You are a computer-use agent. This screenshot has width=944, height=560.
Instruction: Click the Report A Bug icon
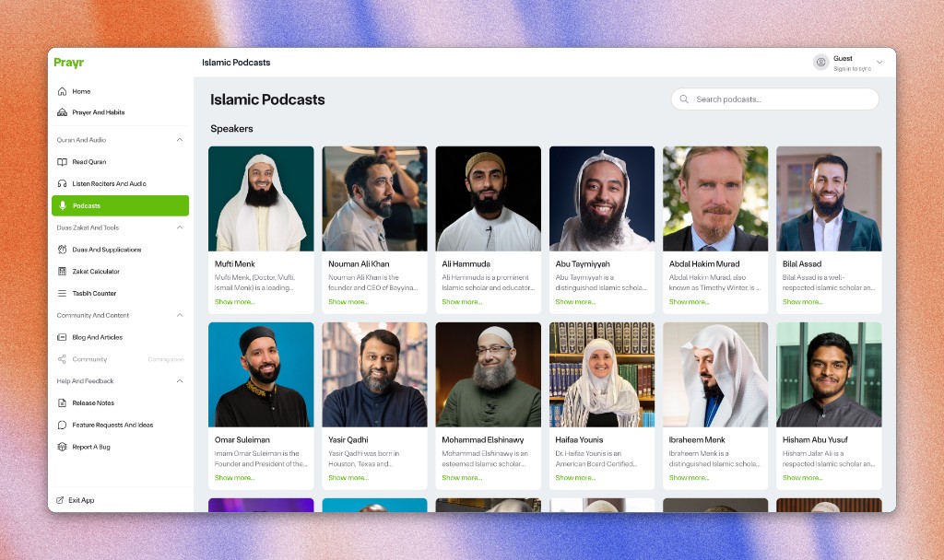click(x=62, y=447)
